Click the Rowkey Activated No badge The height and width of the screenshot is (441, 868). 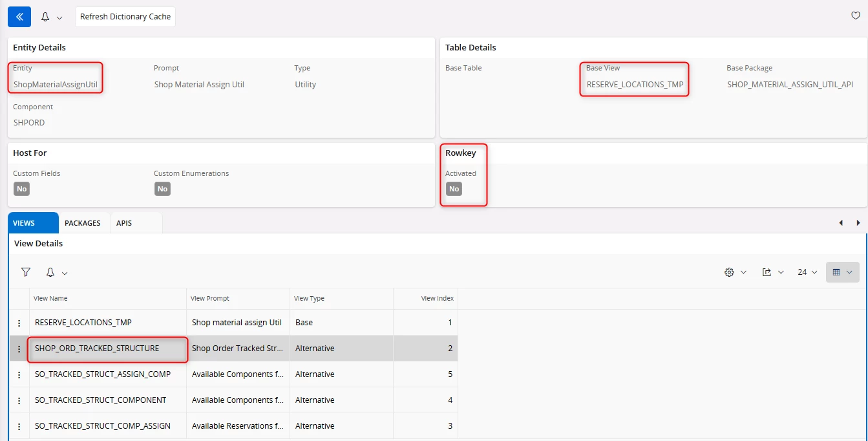(454, 189)
